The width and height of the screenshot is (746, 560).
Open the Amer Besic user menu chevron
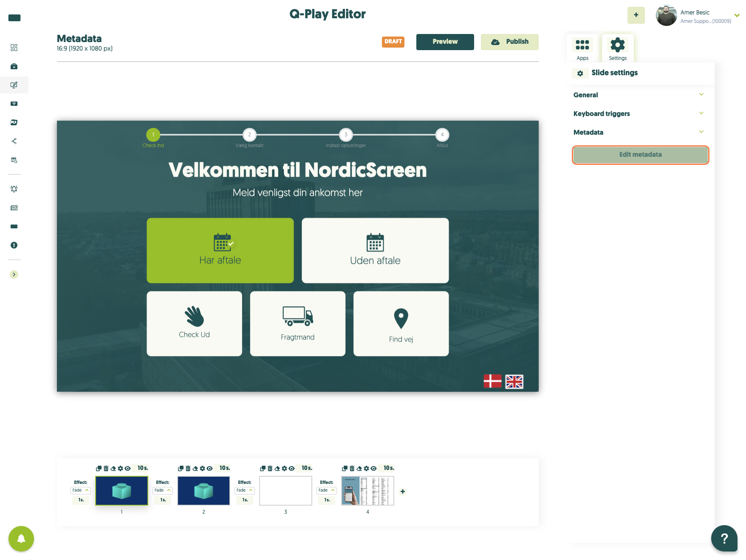(x=737, y=15)
